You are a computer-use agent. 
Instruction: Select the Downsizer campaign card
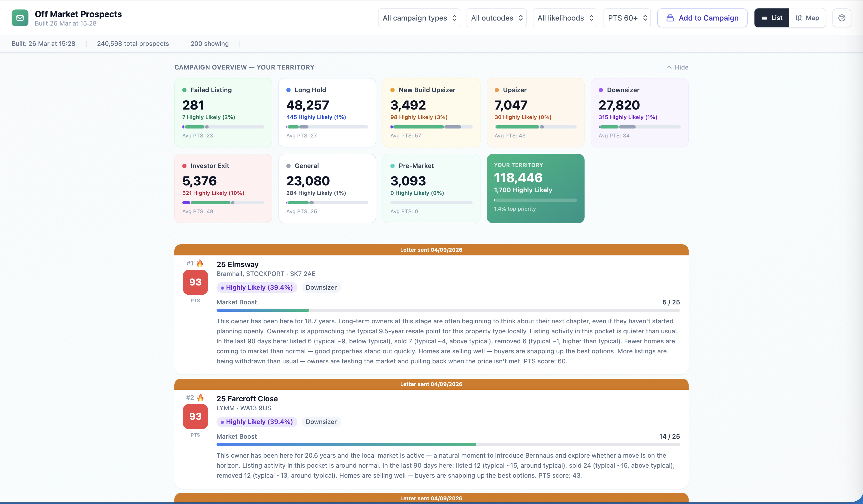[x=639, y=113]
